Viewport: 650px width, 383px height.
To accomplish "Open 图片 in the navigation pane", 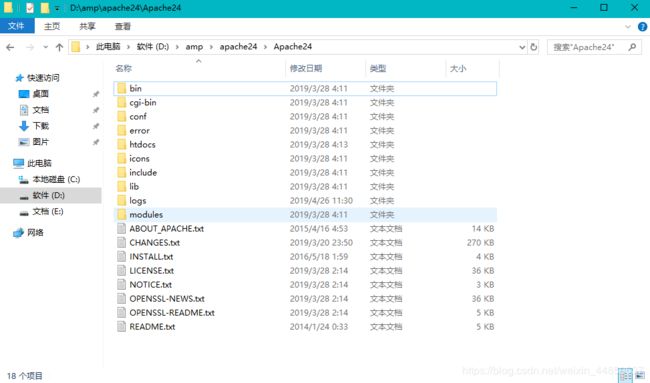I will pyautogui.click(x=40, y=142).
